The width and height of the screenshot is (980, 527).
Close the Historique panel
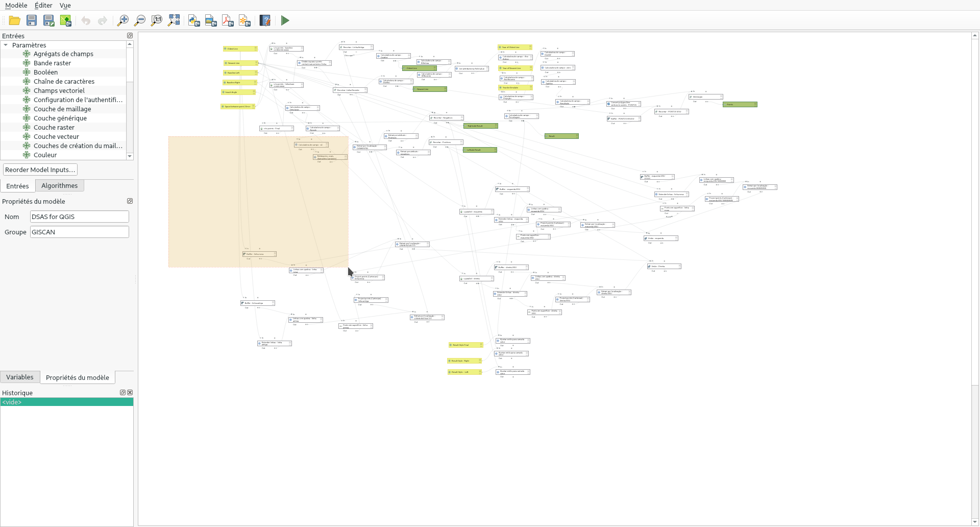(x=130, y=393)
